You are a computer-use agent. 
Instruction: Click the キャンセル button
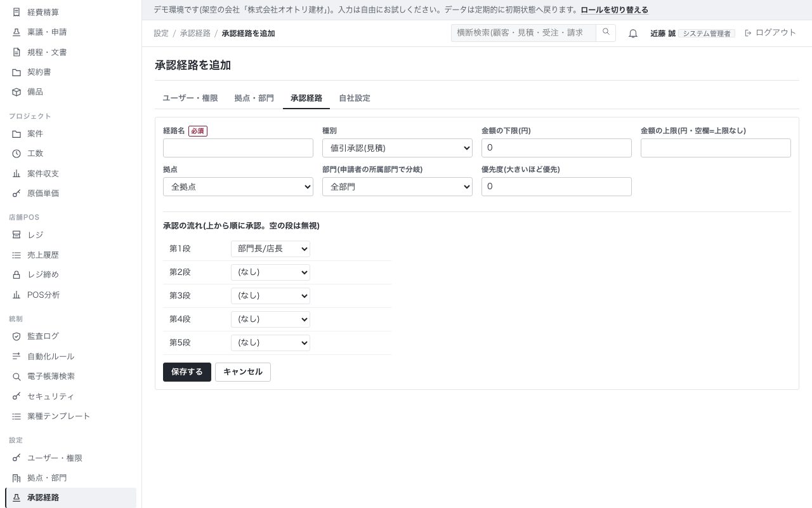243,372
